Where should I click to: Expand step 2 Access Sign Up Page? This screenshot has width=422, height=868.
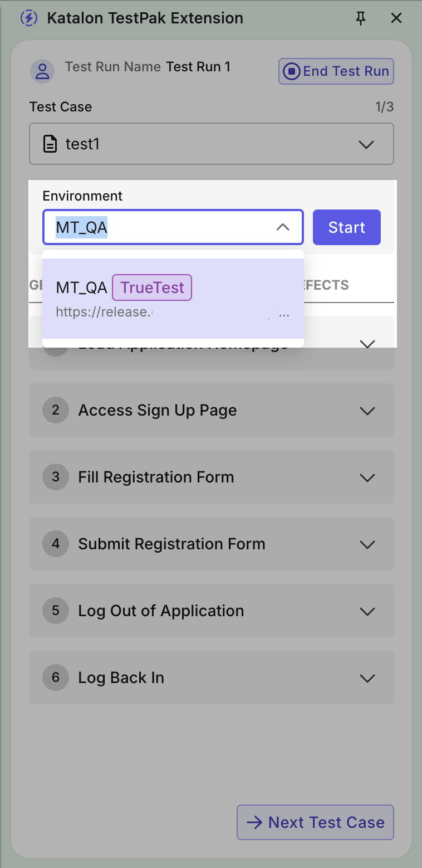pyautogui.click(x=367, y=411)
